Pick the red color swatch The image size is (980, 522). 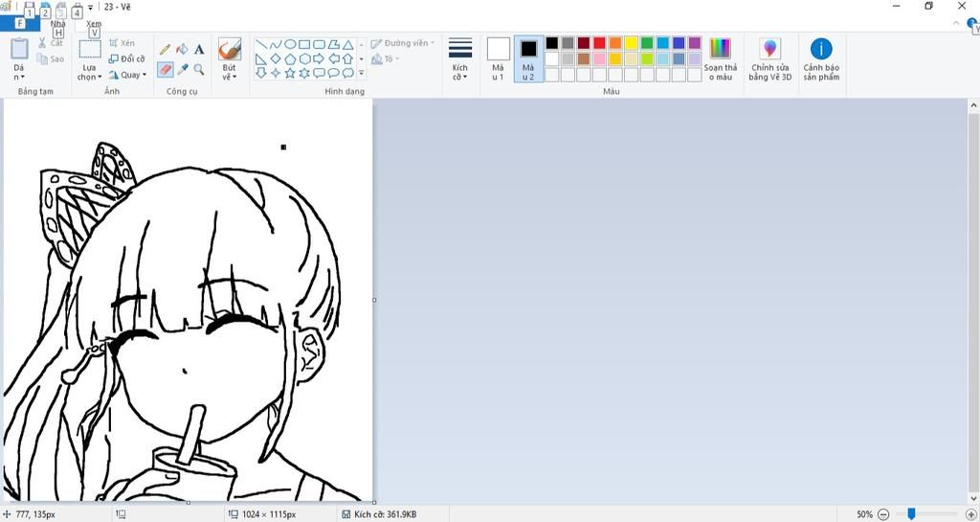[x=599, y=42]
